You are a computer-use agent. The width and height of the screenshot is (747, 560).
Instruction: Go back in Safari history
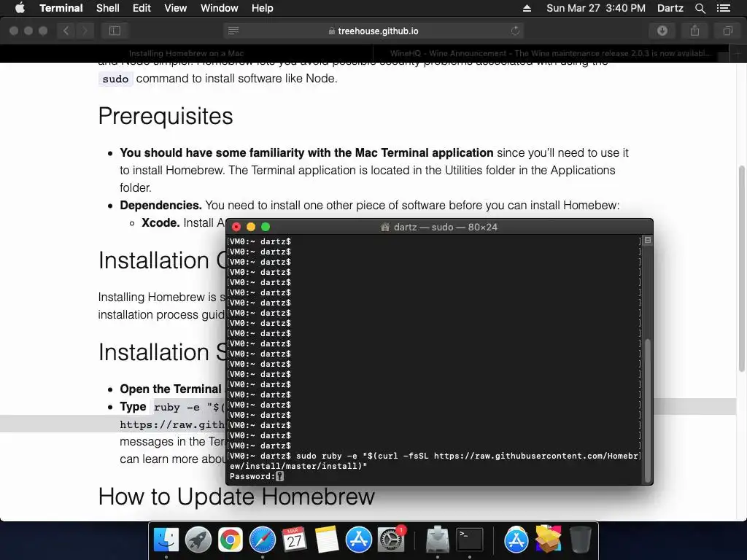tap(66, 31)
